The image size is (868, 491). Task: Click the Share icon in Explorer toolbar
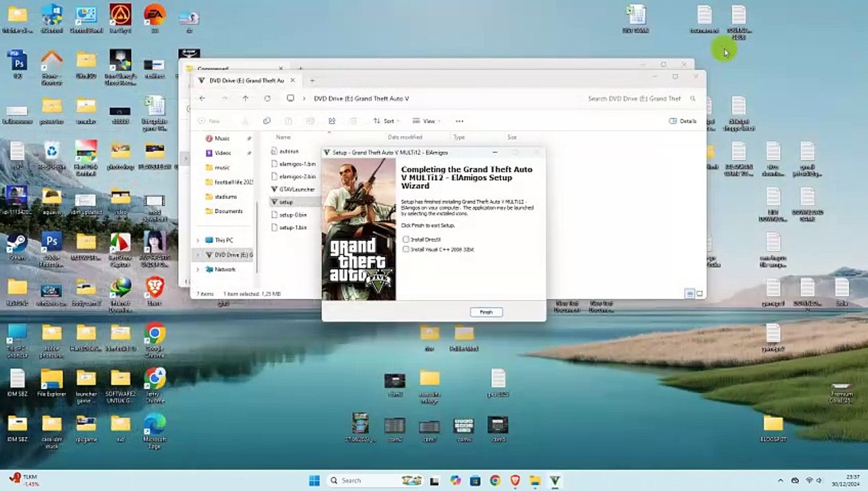pyautogui.click(x=332, y=121)
